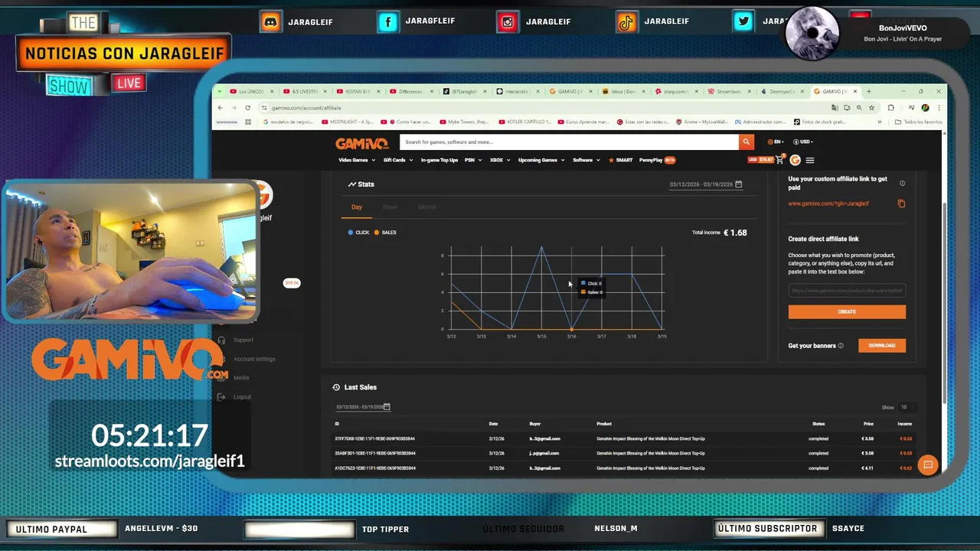Screen dimensions: 980x551
Task: Open the Show 10 rows dropdown
Action: point(907,407)
